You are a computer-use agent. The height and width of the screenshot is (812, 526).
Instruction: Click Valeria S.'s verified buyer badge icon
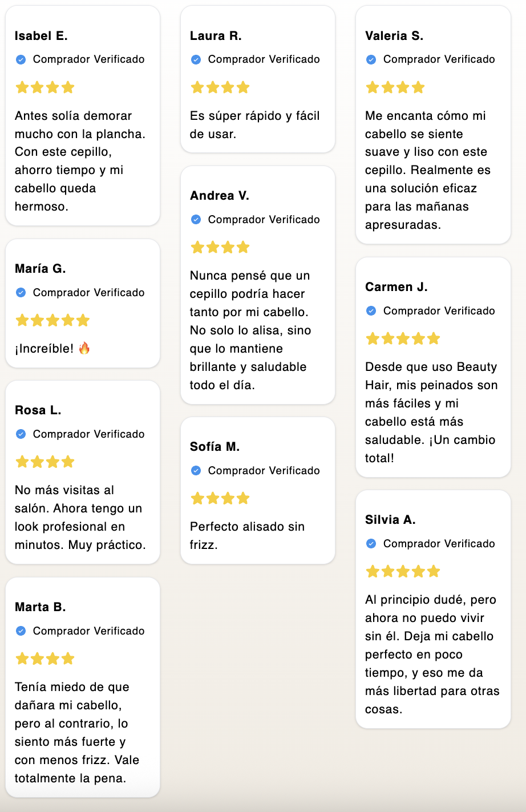[371, 59]
